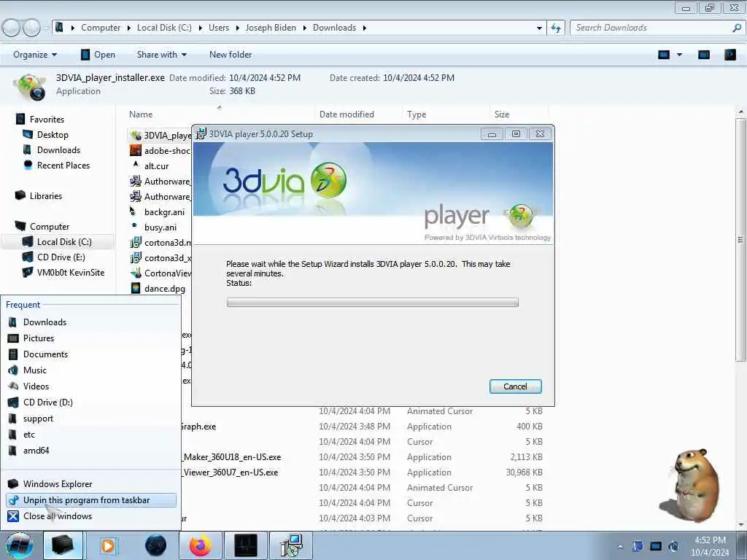Launch Windows Media Player from taskbar
This screenshot has height=560, width=747.
[x=108, y=545]
